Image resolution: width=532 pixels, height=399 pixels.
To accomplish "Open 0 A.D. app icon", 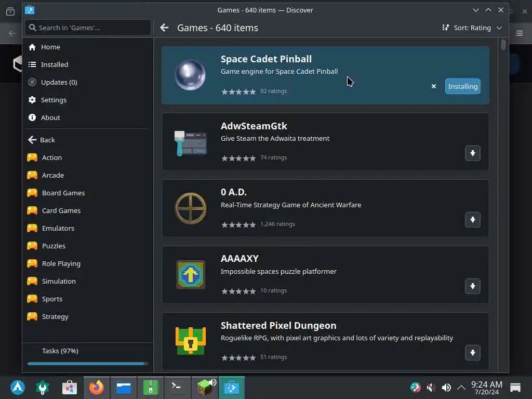I will (190, 208).
